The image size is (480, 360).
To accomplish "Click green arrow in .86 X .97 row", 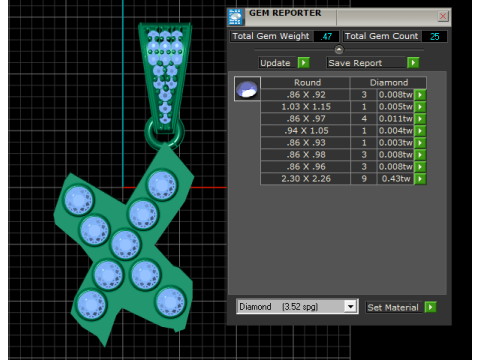I will click(x=420, y=119).
